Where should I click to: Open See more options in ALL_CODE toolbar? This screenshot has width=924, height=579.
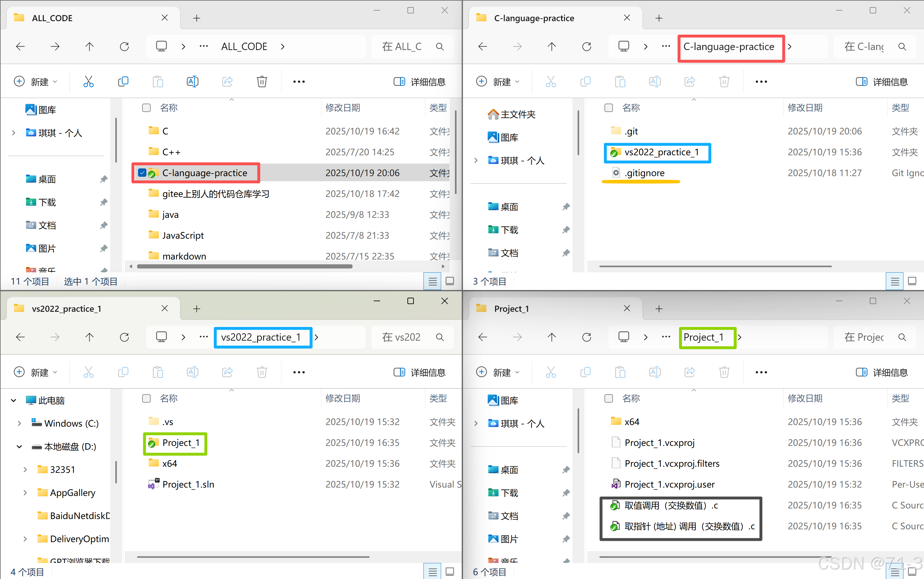pyautogui.click(x=299, y=81)
